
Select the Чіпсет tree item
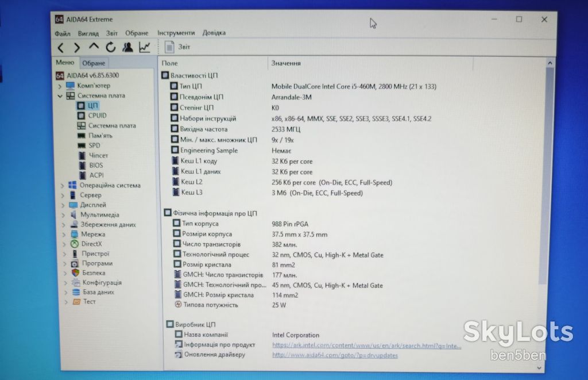tap(94, 155)
